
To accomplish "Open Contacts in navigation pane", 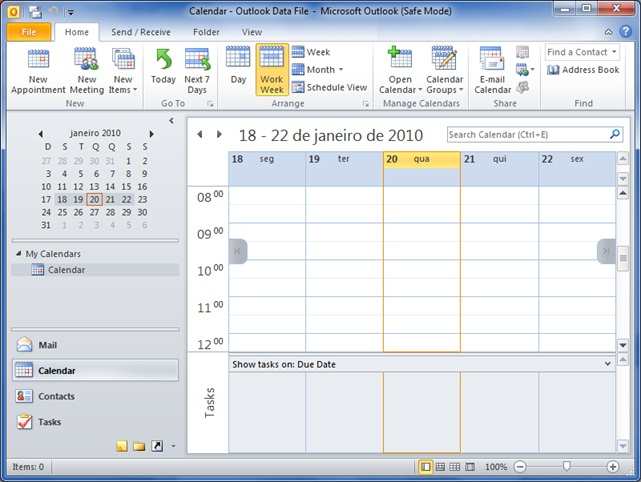I will (96, 396).
